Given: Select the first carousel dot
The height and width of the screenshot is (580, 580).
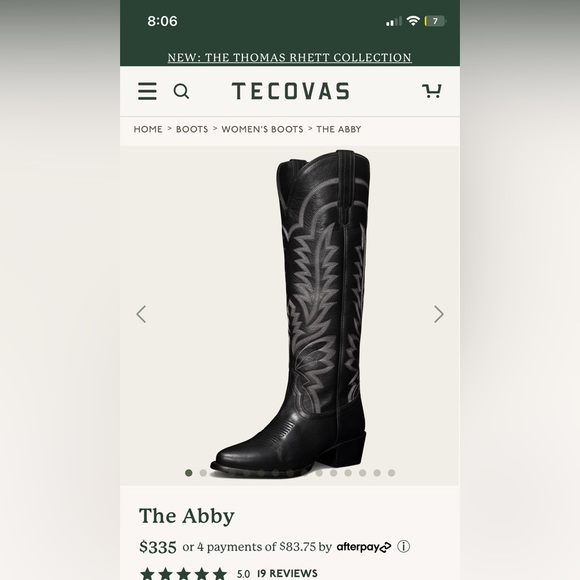Looking at the screenshot, I should tap(189, 473).
